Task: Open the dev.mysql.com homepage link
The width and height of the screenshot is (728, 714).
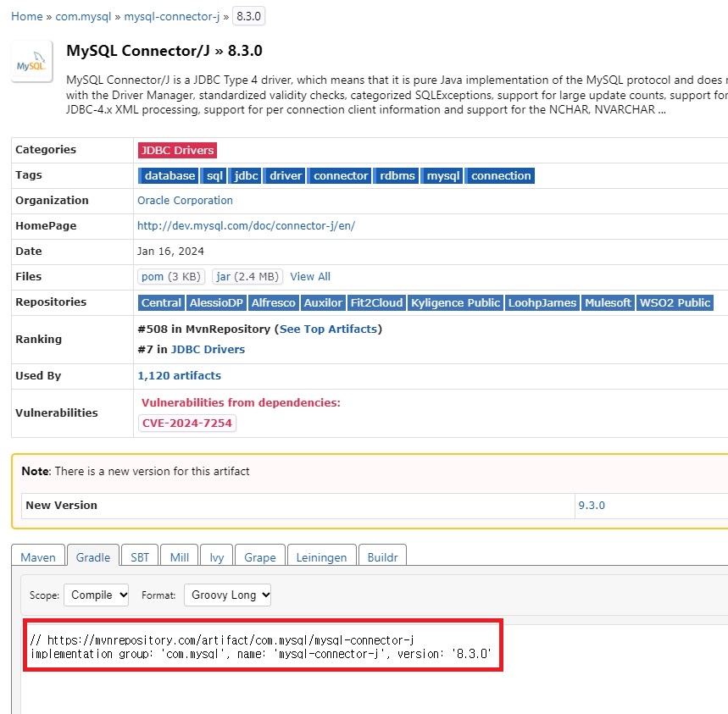Action: (246, 226)
